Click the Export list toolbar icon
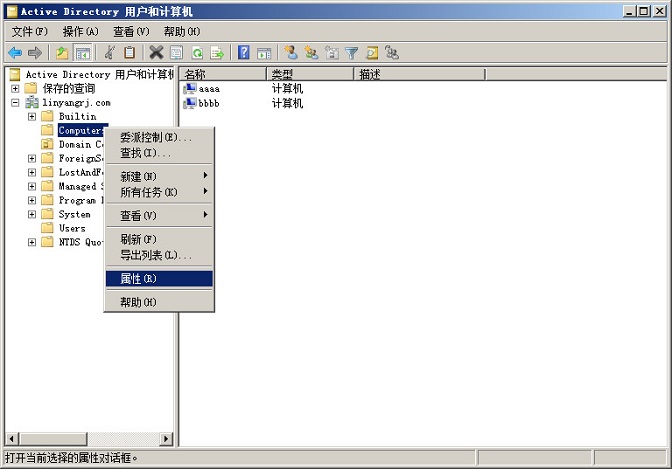This screenshot has height=469, width=672. 216,53
